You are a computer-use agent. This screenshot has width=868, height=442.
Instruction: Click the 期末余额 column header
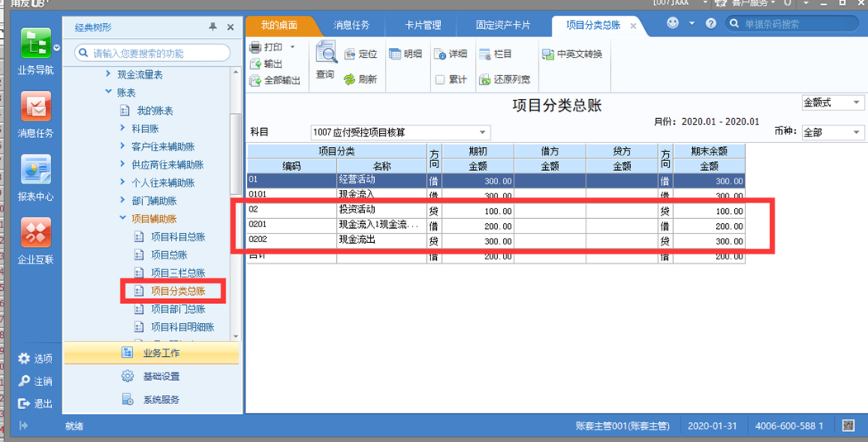709,151
